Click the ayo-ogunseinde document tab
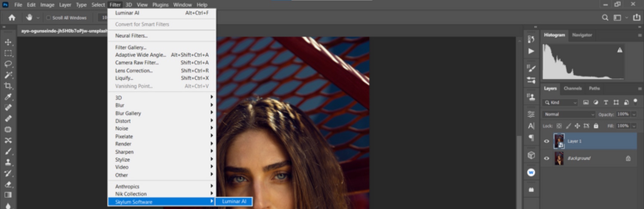Image resolution: width=644 pixels, height=209 pixels. [x=64, y=31]
